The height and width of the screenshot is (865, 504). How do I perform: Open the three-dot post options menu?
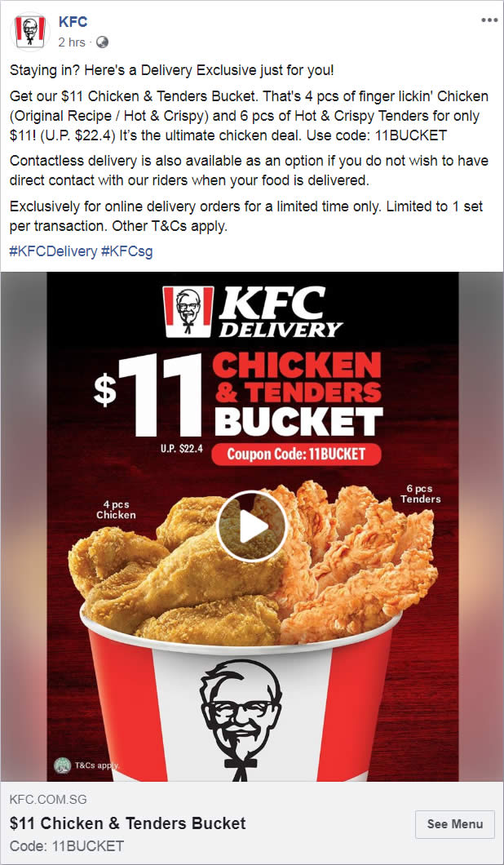click(x=489, y=20)
